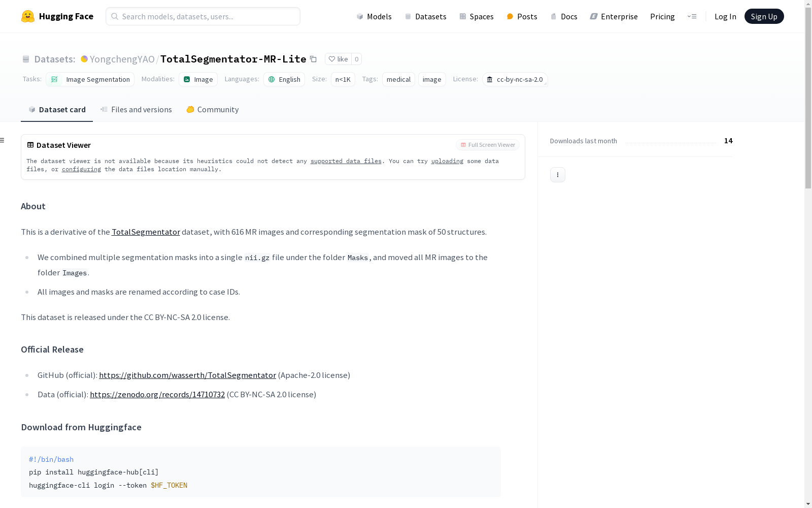
Task: Click the Dataset Viewer table icon
Action: pos(30,145)
